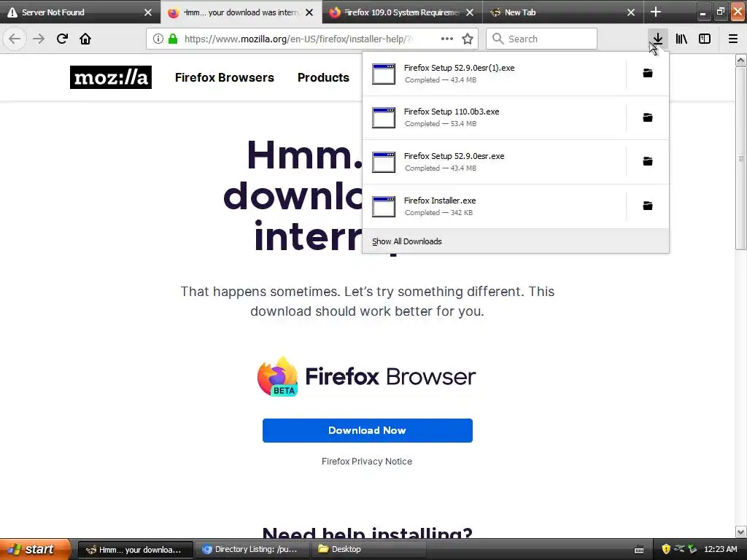Close the Firefox 109.0 System Requirements tab
The image size is (747, 560).
470,12
